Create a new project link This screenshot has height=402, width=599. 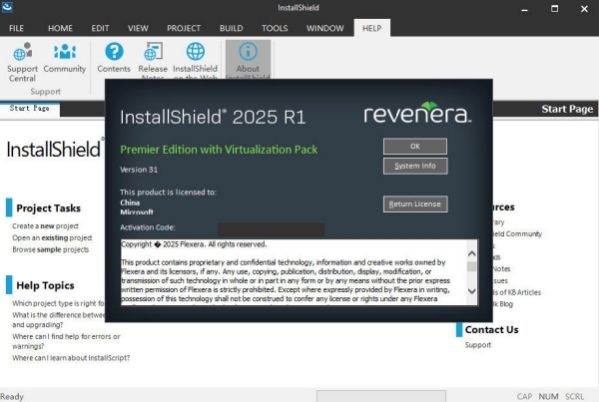pos(45,226)
